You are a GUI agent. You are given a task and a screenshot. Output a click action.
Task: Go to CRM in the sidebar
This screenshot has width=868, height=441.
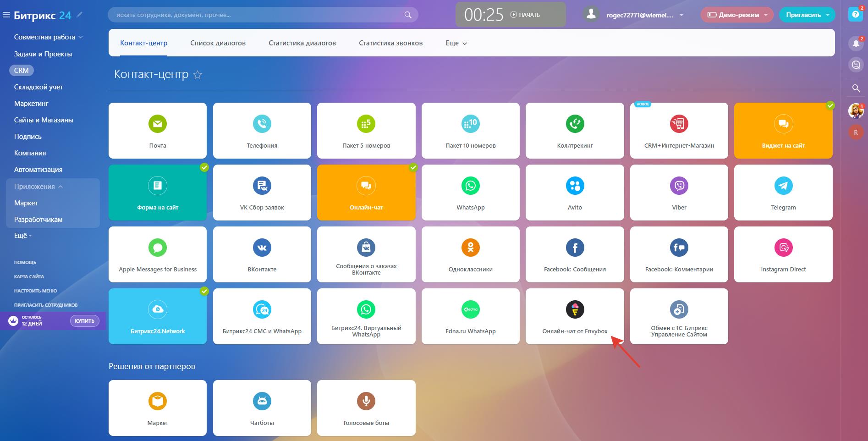[x=22, y=71]
